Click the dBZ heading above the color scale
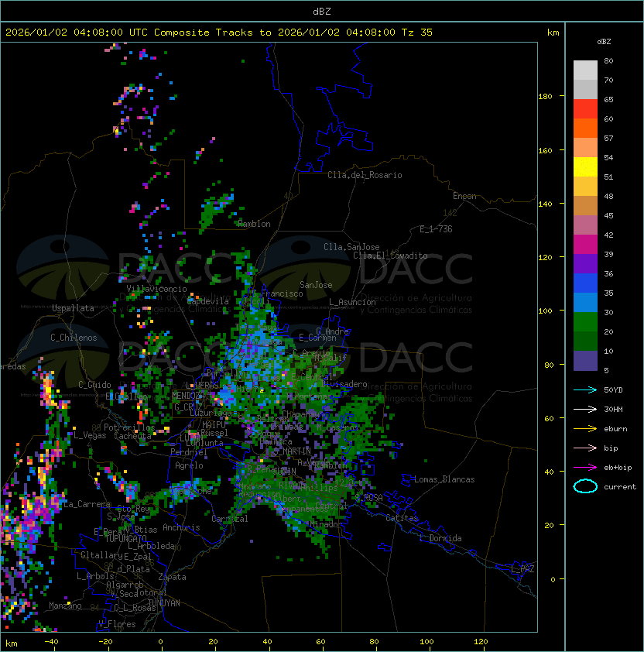The image size is (644, 652). pyautogui.click(x=604, y=42)
